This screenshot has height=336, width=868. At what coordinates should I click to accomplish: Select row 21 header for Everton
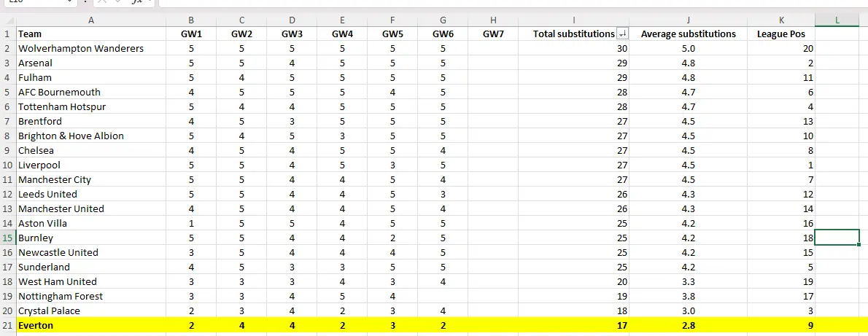(7, 325)
